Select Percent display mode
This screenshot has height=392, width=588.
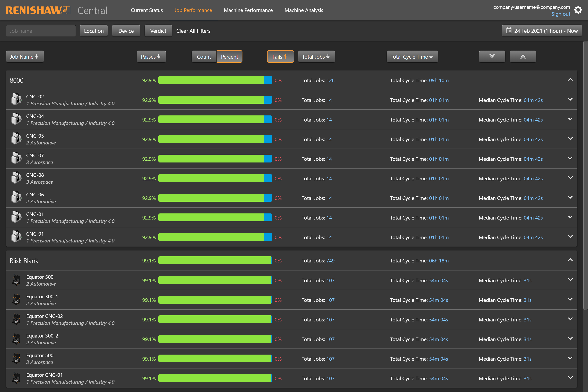coord(229,56)
